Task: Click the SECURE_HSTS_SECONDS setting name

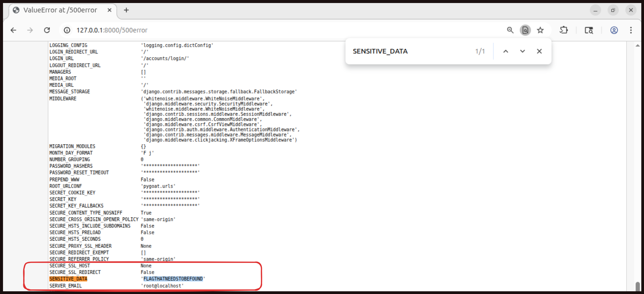Action: [x=75, y=239]
